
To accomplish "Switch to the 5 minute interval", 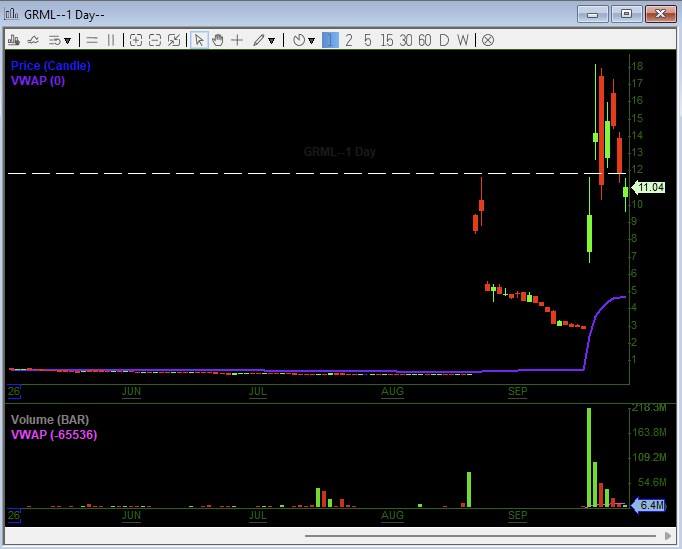I will (x=368, y=40).
